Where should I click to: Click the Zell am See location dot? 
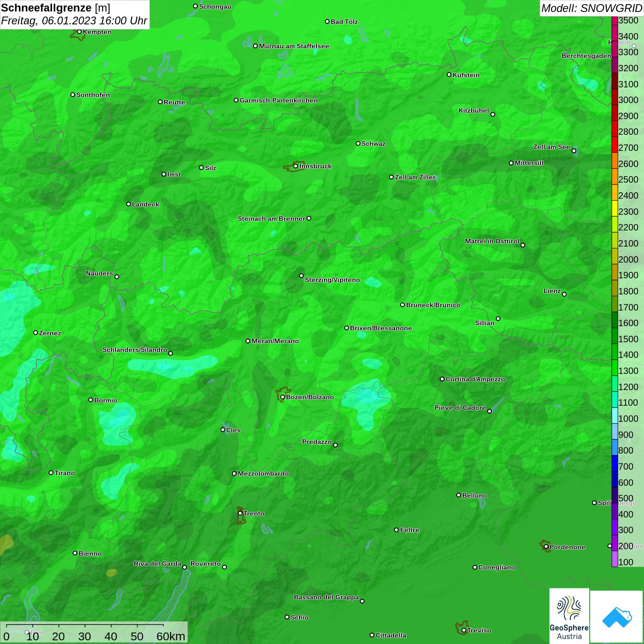(574, 151)
